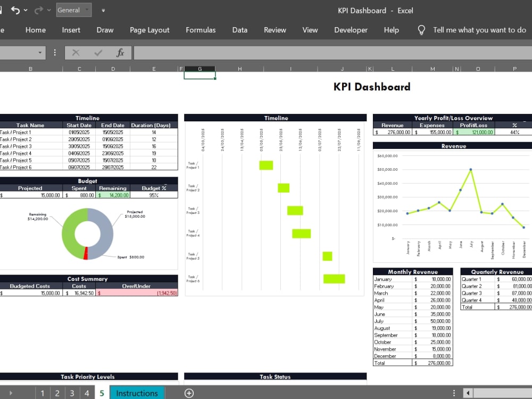Screen dimensions: 532x399
Task: Open the Redo history dropdown arrow
Action: point(49,11)
